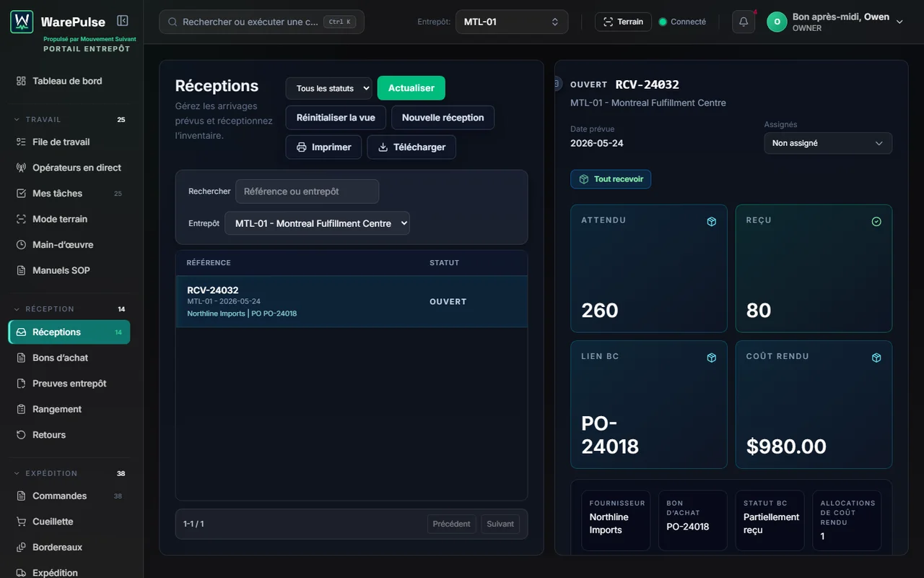Screen dimensions: 924x578
Task: Click the $980.00 cost value
Action: (x=786, y=447)
